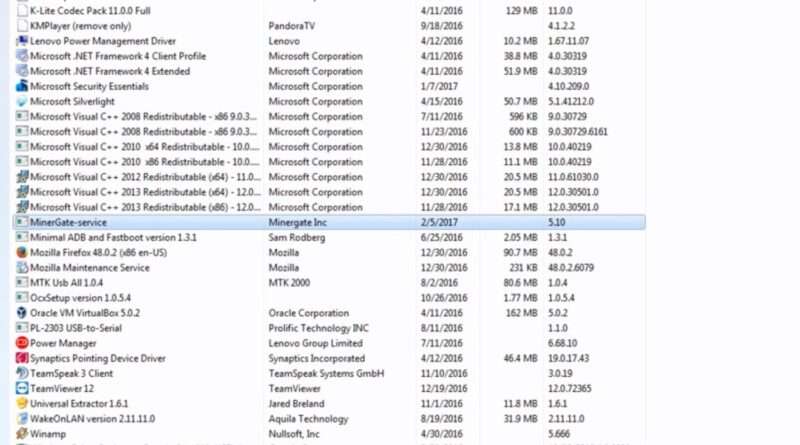Click the size value 90.7 MB
The width and height of the screenshot is (800, 445).
tap(520, 252)
